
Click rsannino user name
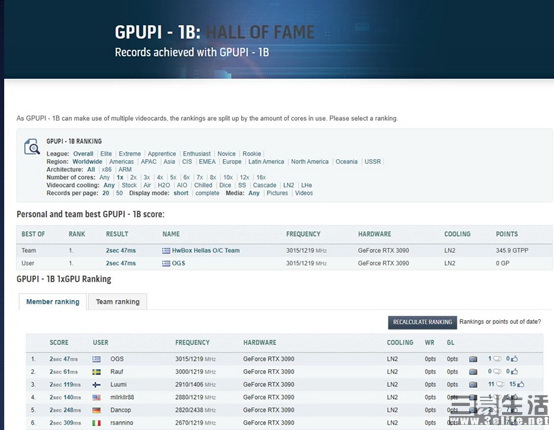[x=122, y=423]
